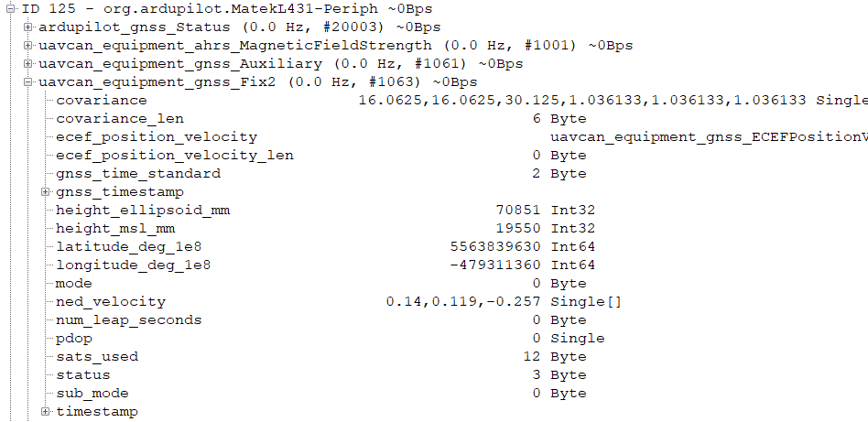Image resolution: width=868 pixels, height=422 pixels.
Task: Select the height_ellipsoid_mm row
Action: point(326,210)
